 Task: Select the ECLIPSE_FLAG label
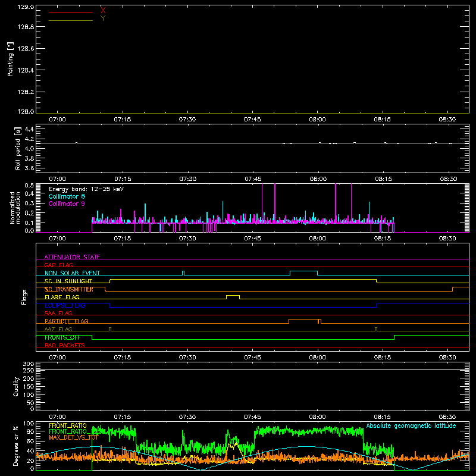(65, 305)
